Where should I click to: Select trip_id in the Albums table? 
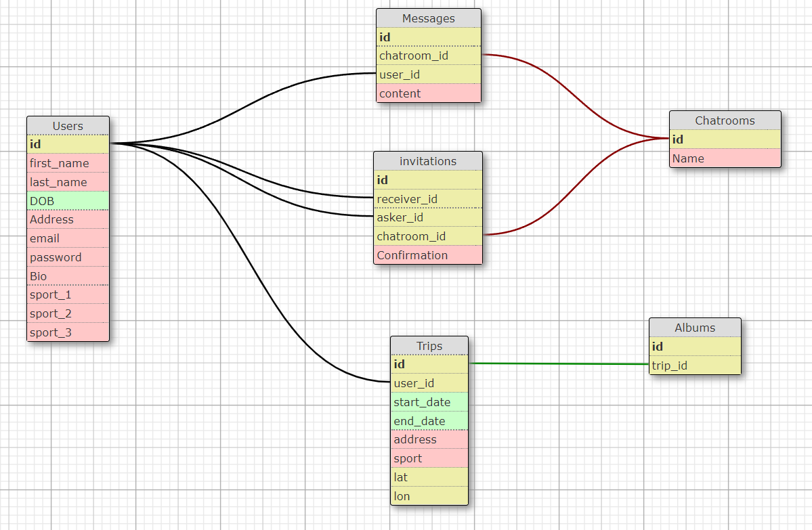click(x=694, y=366)
